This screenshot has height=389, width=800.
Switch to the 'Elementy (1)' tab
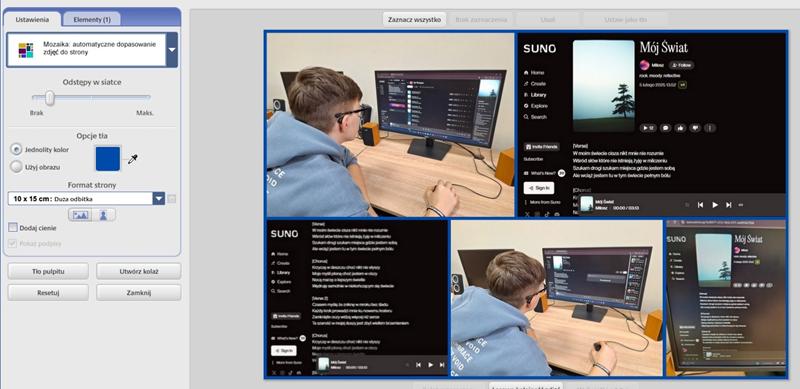(92, 19)
